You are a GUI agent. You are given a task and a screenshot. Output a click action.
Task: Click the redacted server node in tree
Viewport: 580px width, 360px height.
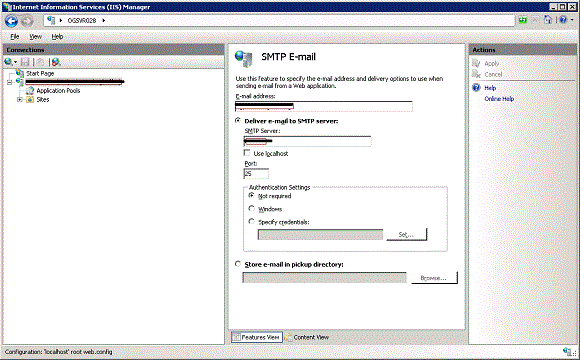(x=74, y=82)
